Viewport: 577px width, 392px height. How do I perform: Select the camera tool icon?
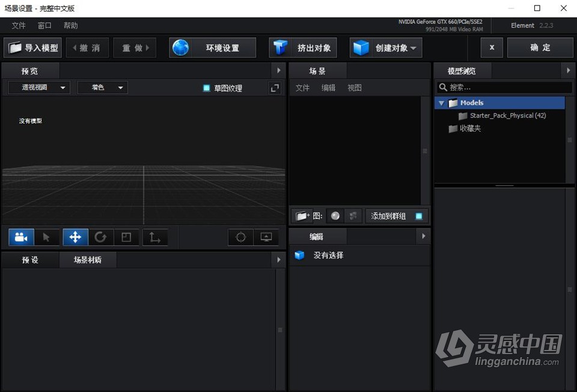coord(21,237)
